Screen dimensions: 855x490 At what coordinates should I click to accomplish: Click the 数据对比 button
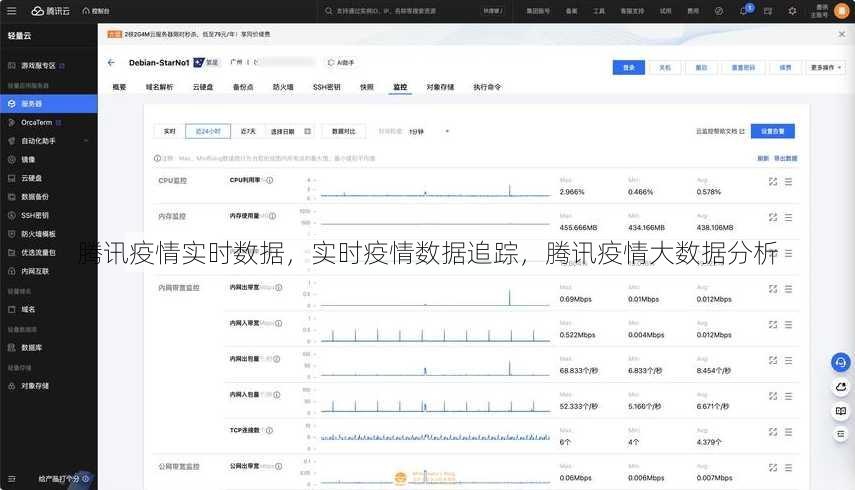click(344, 131)
